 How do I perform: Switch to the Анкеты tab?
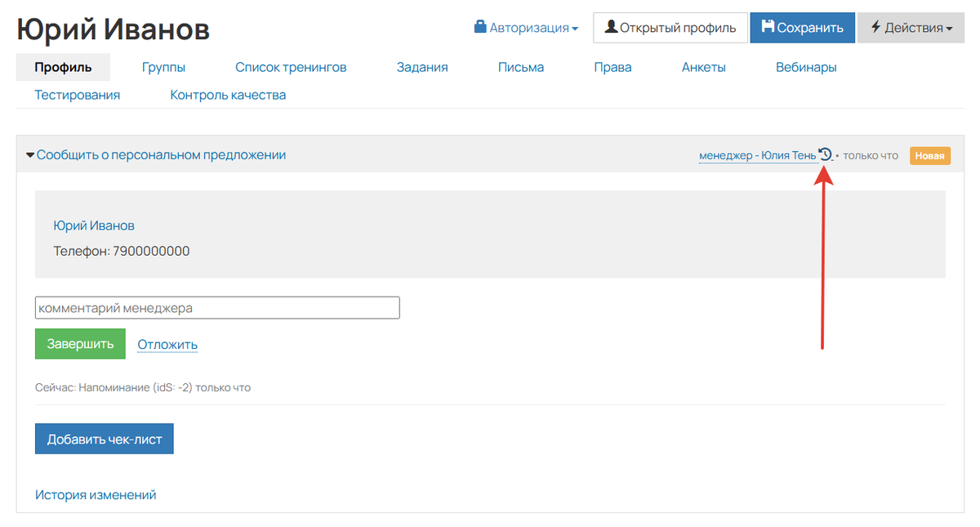pos(703,68)
